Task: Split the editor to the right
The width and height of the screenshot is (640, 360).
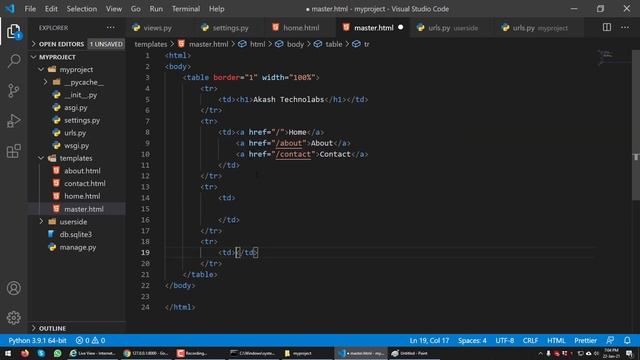Action: click(x=607, y=27)
